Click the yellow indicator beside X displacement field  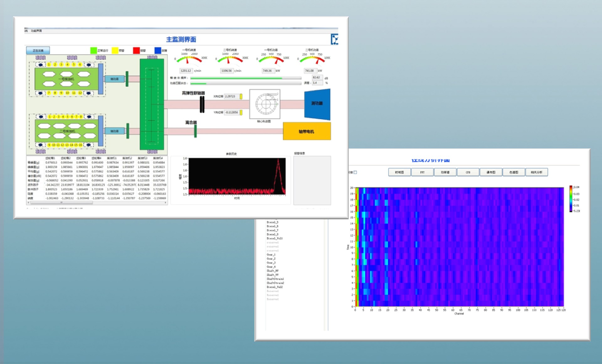pyautogui.click(x=241, y=96)
